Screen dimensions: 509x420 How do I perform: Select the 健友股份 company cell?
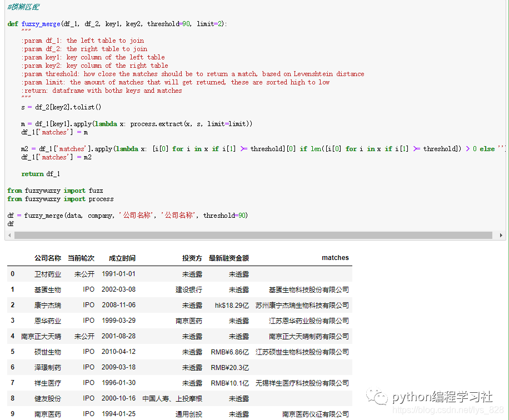point(48,398)
